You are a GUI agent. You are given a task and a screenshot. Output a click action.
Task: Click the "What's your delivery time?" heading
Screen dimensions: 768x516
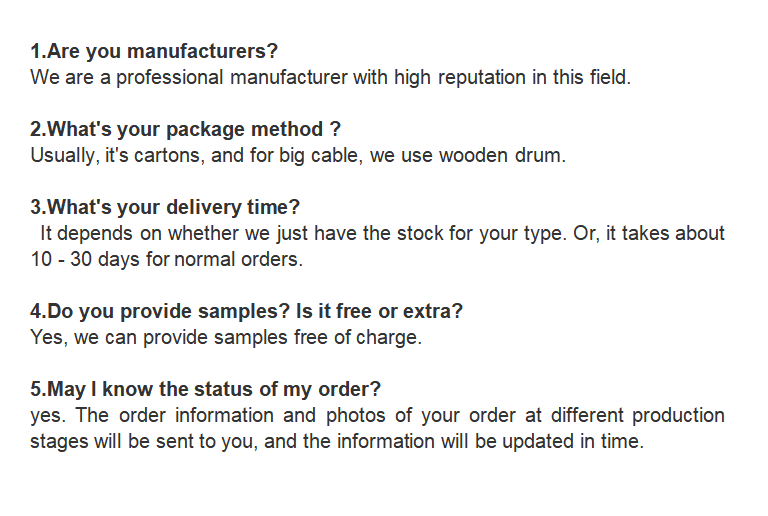point(165,207)
